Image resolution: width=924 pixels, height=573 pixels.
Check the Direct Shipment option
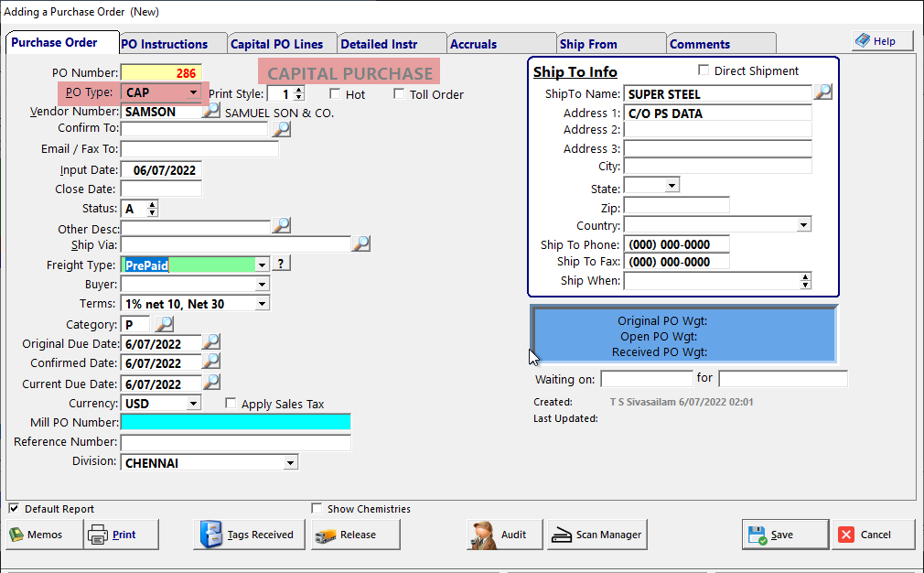(x=703, y=70)
